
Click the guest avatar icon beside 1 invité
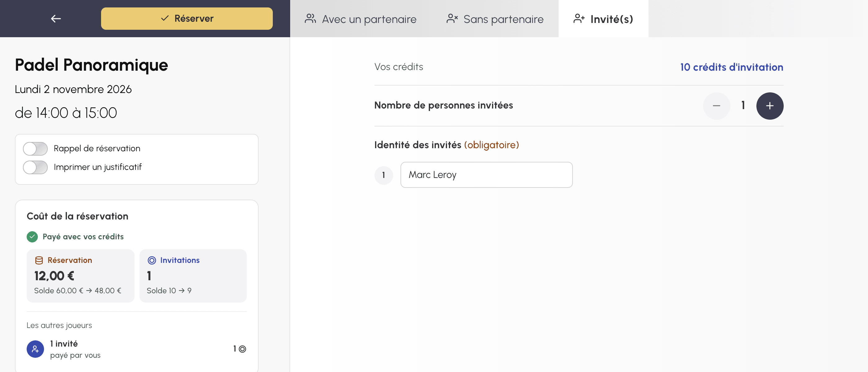pos(35,349)
